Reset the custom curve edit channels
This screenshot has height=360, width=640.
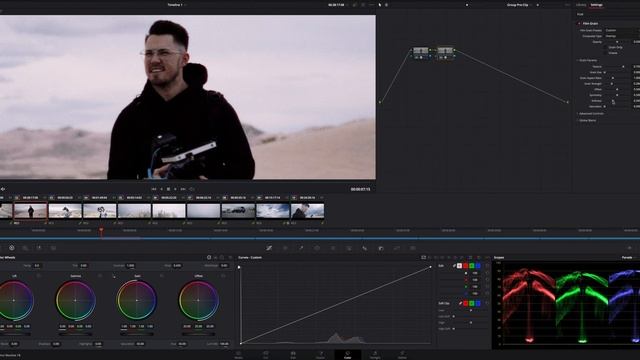pos(487,266)
